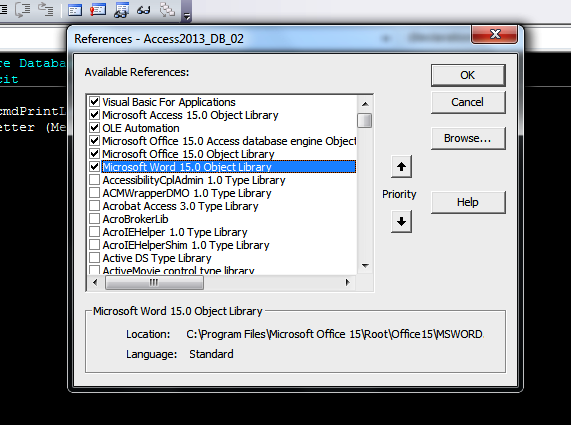Select 'Visual Basic For Applications' row text

point(169,102)
